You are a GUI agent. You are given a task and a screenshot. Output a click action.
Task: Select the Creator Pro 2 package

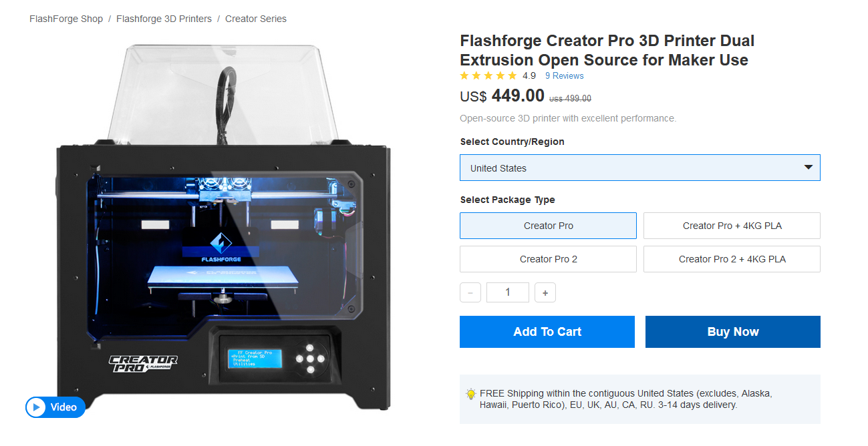(x=548, y=259)
